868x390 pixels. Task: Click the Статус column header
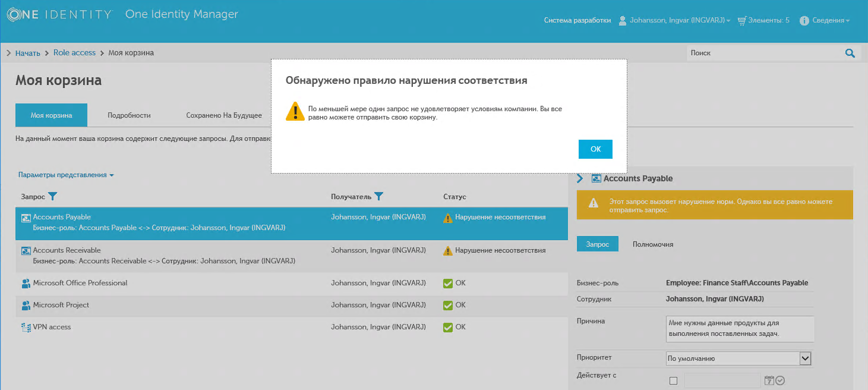pyautogui.click(x=454, y=197)
